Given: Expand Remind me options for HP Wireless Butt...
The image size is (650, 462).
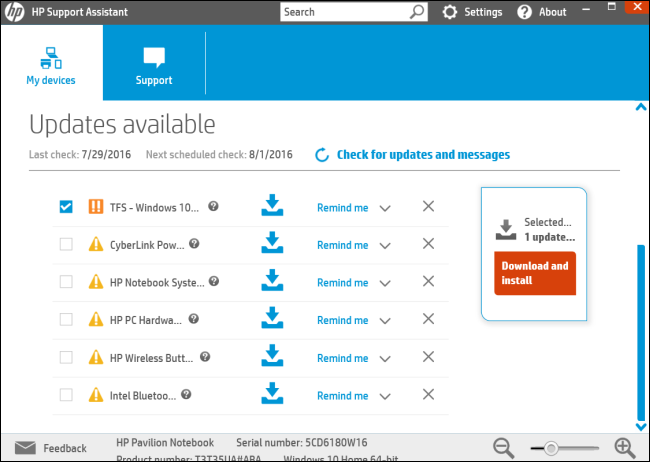Looking at the screenshot, I should 385,359.
